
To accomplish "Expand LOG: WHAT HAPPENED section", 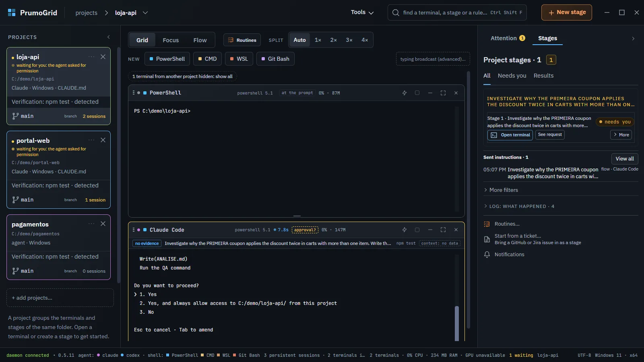I will click(x=519, y=206).
